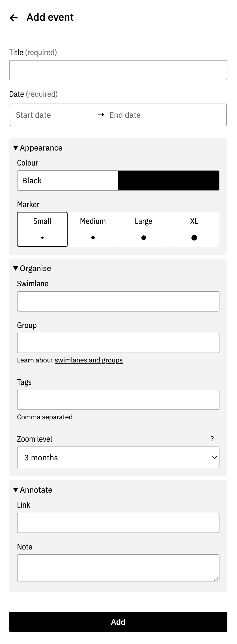Collapse the Annotate section
Viewport: 237px width, 644px height.
pyautogui.click(x=33, y=490)
